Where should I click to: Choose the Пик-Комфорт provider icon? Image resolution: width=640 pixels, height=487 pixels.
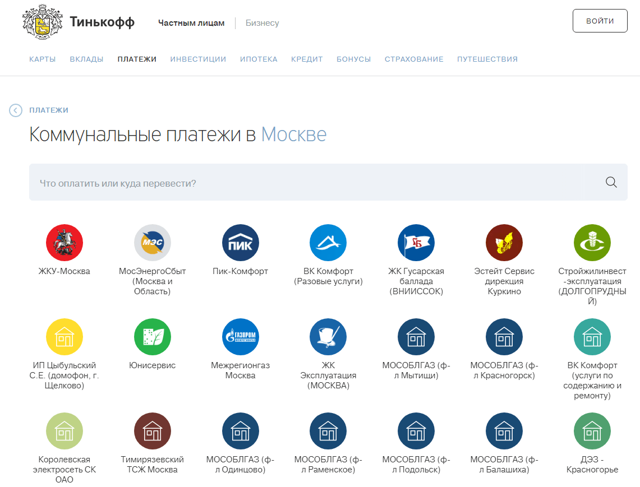(240, 242)
